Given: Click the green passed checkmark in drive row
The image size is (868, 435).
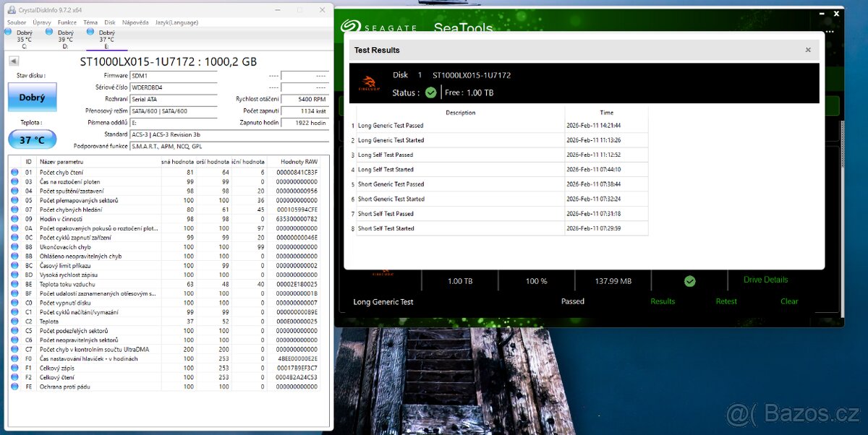Looking at the screenshot, I should click(689, 281).
